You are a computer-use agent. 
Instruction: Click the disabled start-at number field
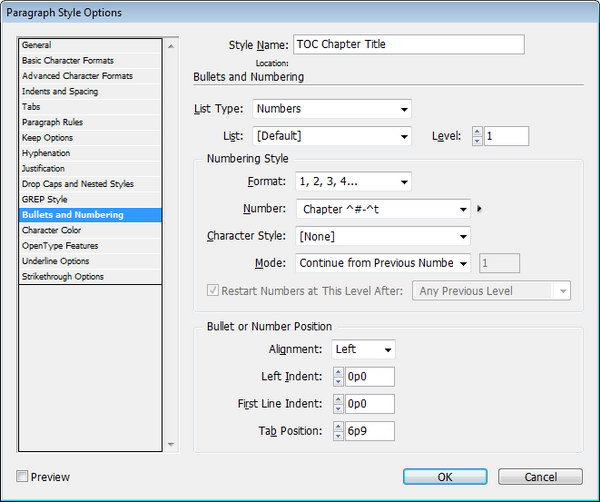tap(499, 263)
